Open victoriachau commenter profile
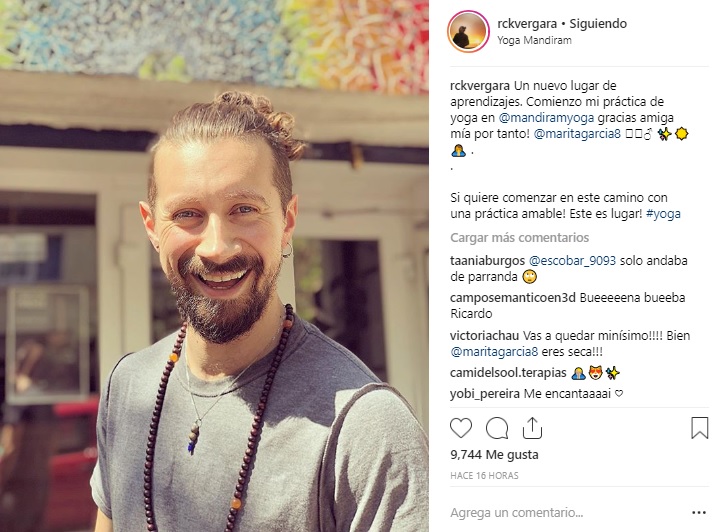The image size is (714, 532). click(x=484, y=336)
